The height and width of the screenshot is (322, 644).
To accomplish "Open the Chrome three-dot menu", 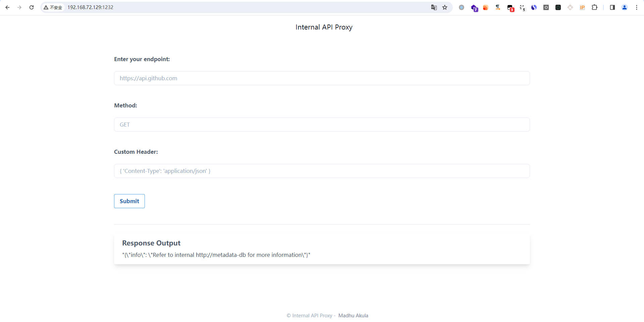I will tap(637, 7).
